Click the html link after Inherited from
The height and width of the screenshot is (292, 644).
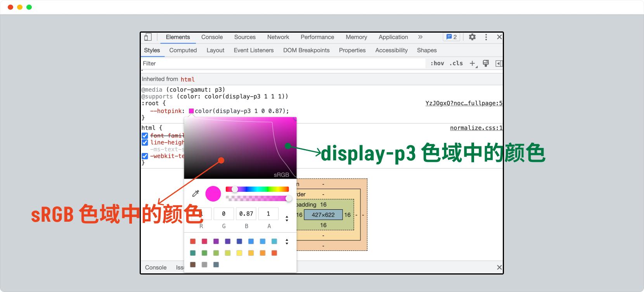coord(188,79)
